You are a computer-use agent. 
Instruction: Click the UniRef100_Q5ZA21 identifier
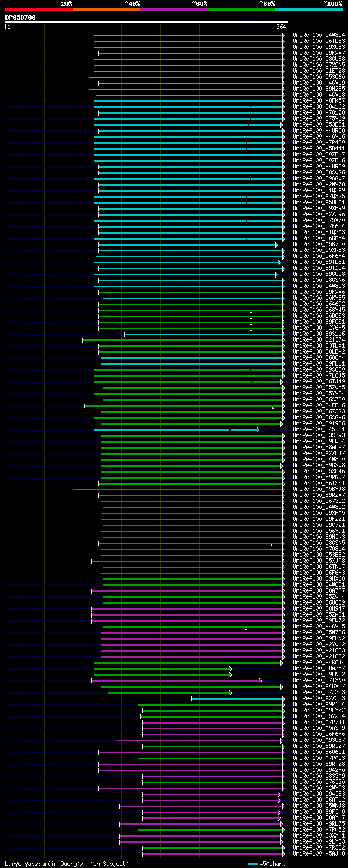tap(319, 614)
